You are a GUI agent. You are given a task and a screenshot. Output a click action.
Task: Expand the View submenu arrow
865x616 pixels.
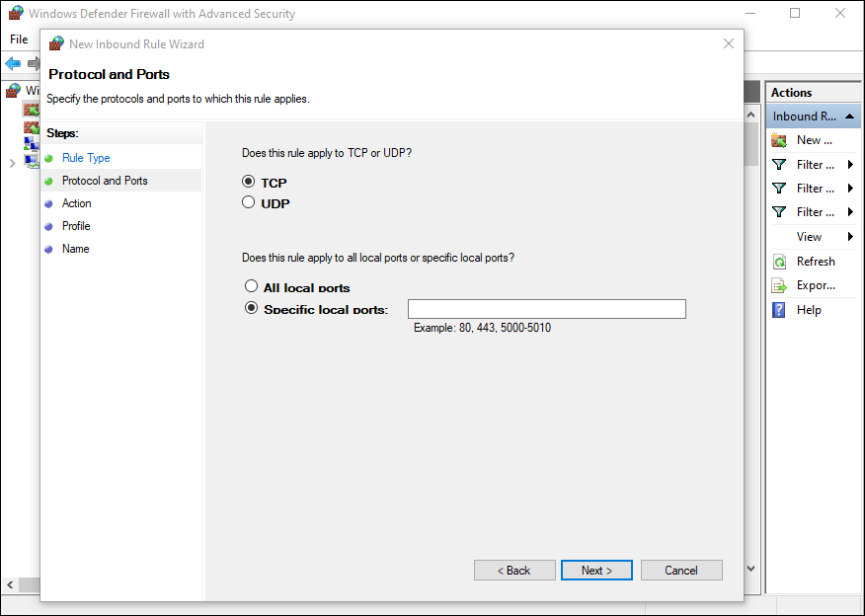pyautogui.click(x=850, y=237)
